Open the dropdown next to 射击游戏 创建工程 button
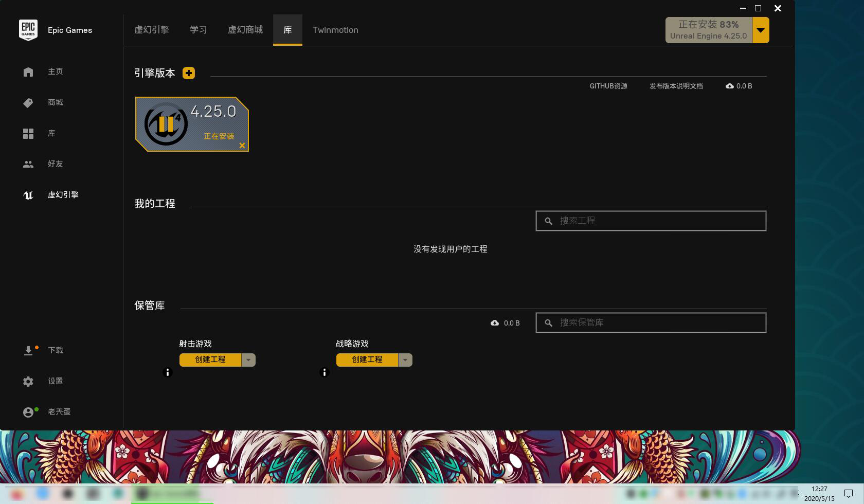This screenshot has width=864, height=504. click(x=249, y=359)
